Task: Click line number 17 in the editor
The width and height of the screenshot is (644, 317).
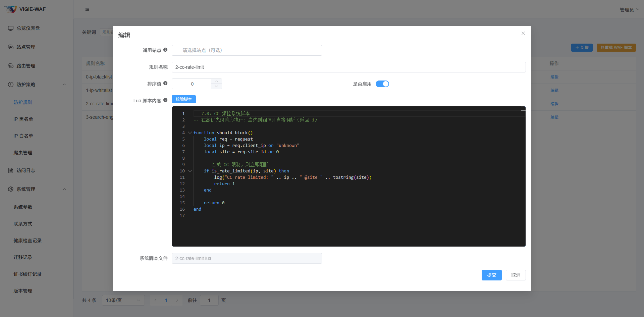Action: point(182,216)
